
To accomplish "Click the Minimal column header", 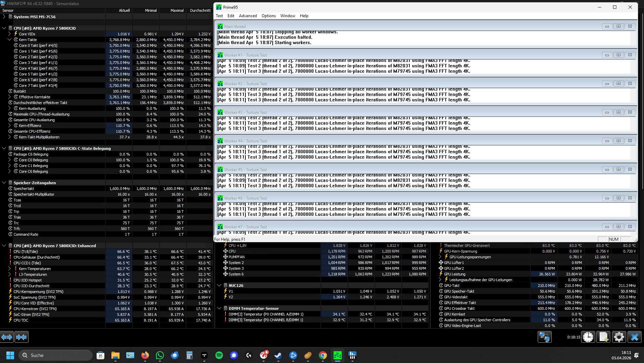I will [146, 10].
